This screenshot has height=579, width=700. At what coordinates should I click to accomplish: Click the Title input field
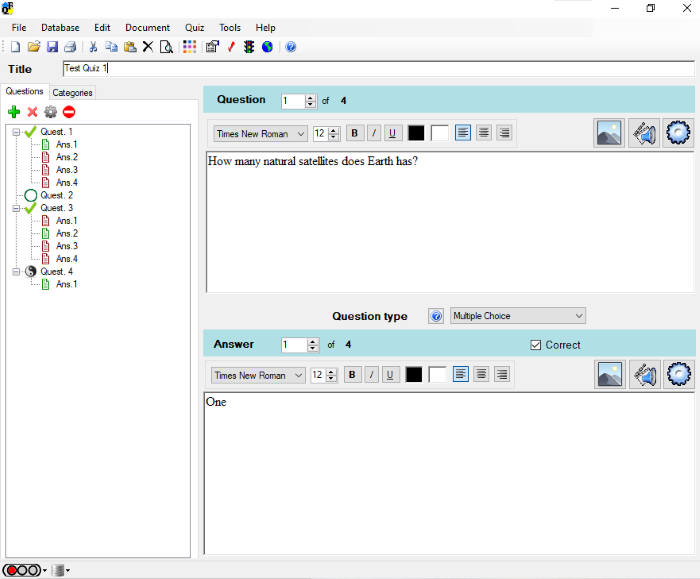point(379,68)
